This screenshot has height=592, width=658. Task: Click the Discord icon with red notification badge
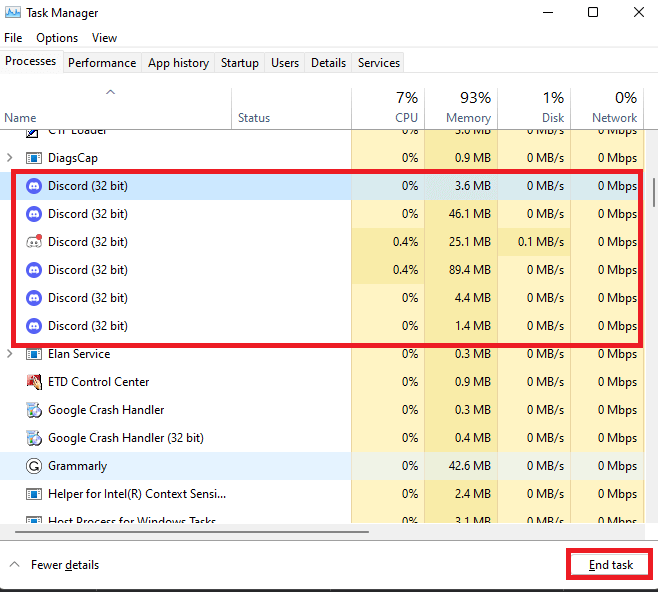click(x=34, y=242)
